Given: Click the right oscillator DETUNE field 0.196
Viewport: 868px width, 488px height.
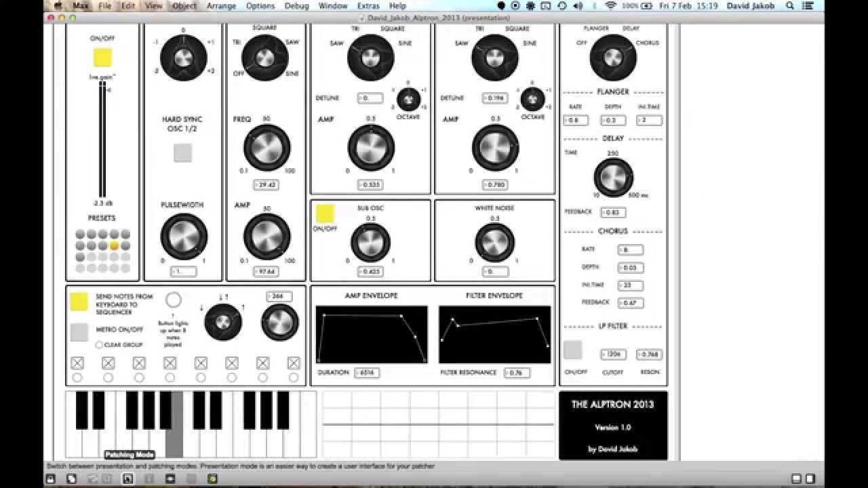Looking at the screenshot, I should [x=496, y=98].
